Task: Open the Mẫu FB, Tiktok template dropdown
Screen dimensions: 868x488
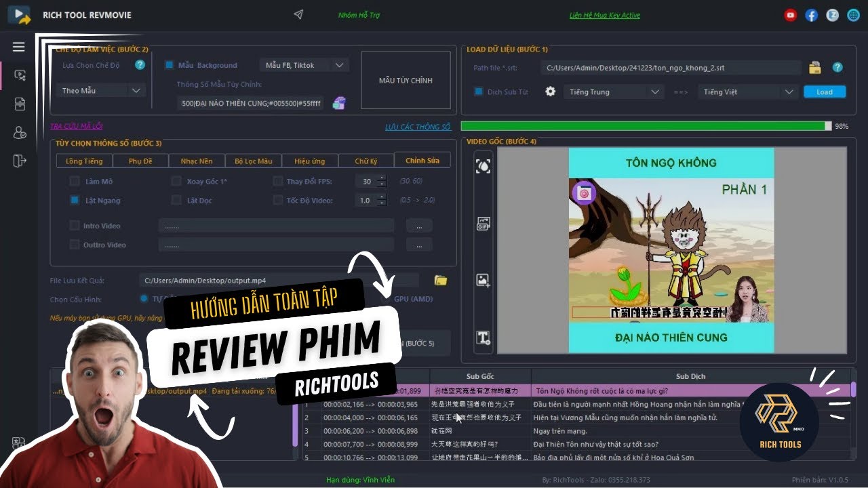Action: click(x=304, y=65)
